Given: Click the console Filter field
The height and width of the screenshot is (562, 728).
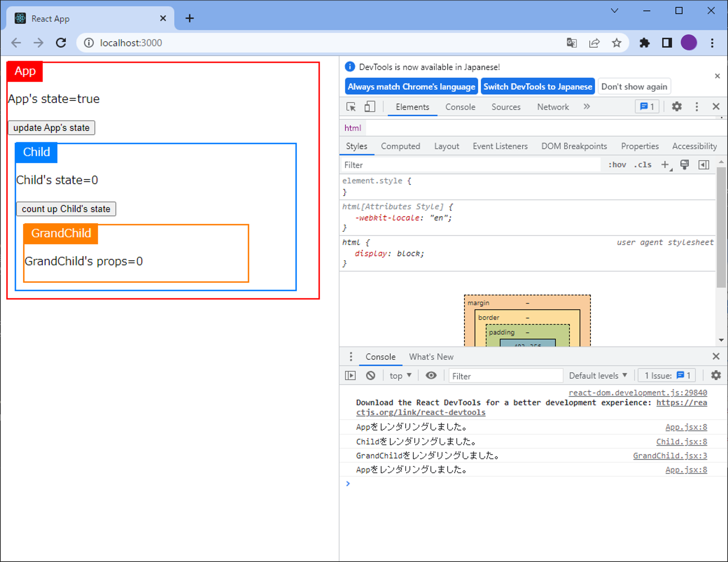Looking at the screenshot, I should (x=505, y=376).
